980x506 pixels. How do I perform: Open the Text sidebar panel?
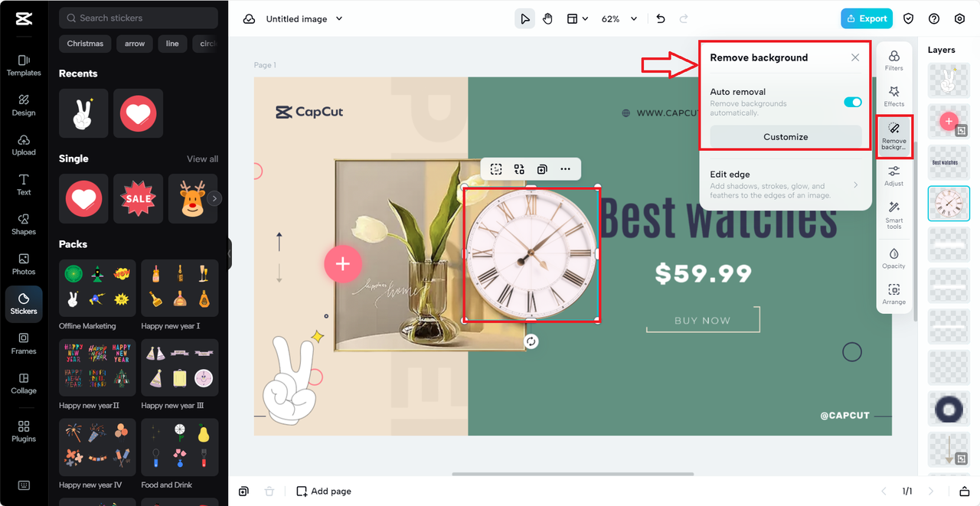(x=24, y=184)
